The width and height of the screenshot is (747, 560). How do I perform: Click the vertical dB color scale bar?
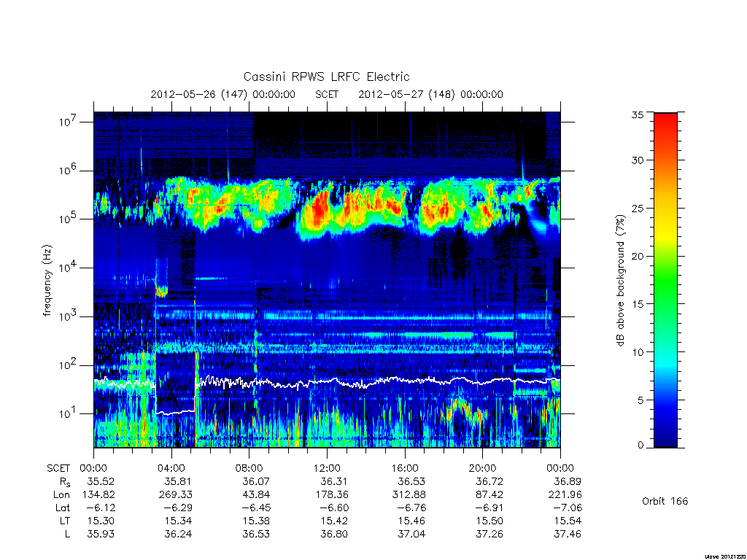click(665, 280)
